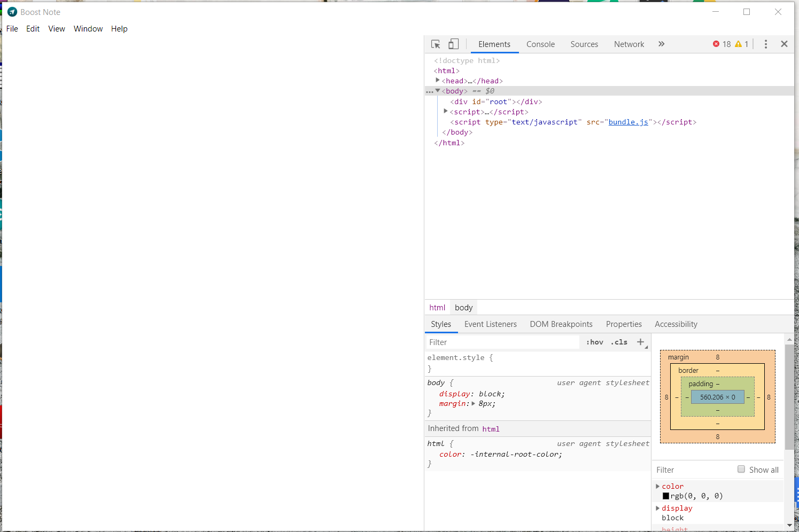Enable the Show all checkbox
Viewport: 799px width, 532px height.
click(x=741, y=470)
